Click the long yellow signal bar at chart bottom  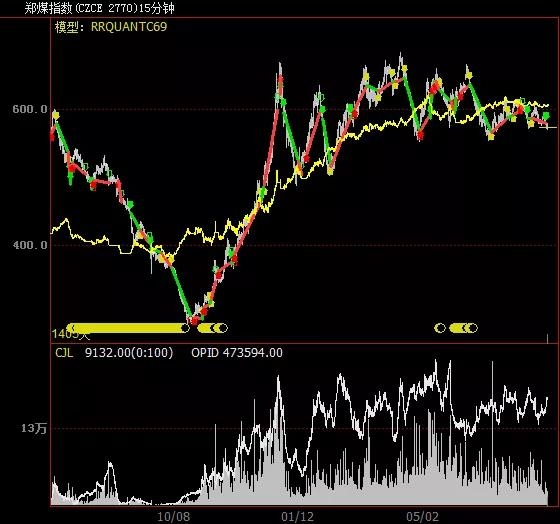point(128,328)
